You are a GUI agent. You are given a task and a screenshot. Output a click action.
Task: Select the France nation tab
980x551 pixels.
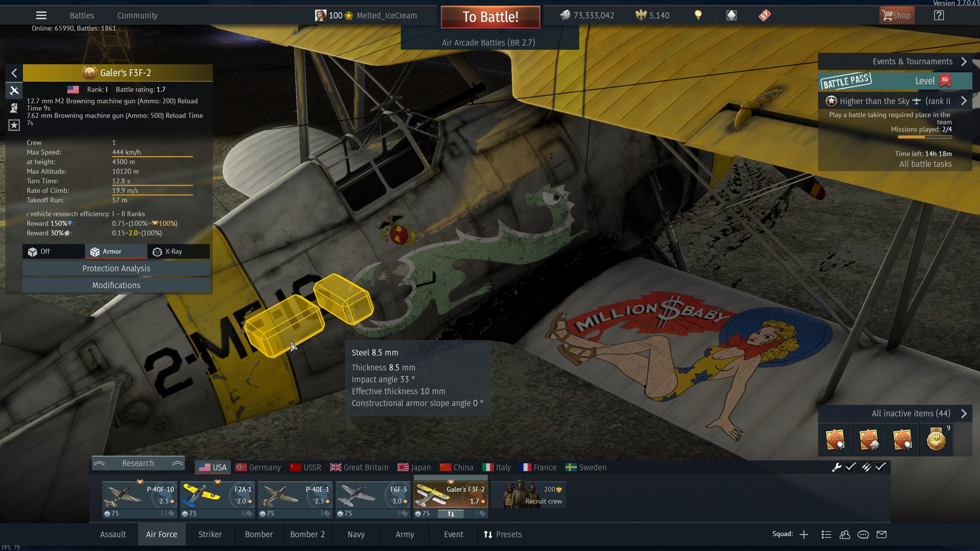pyautogui.click(x=538, y=467)
